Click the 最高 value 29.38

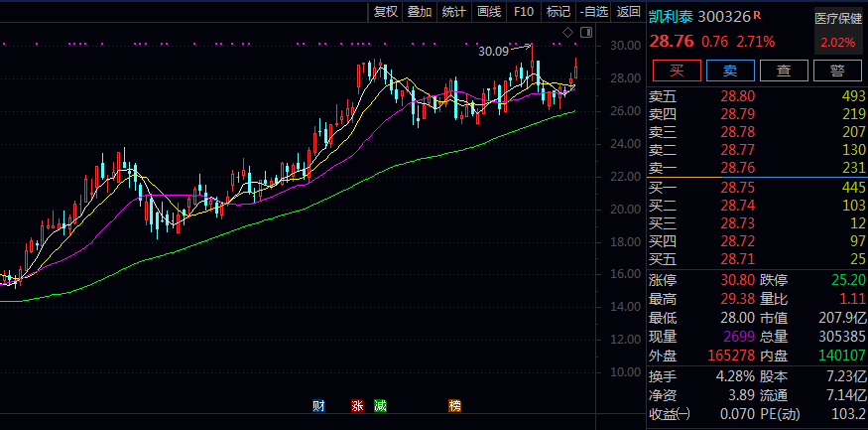point(737,299)
